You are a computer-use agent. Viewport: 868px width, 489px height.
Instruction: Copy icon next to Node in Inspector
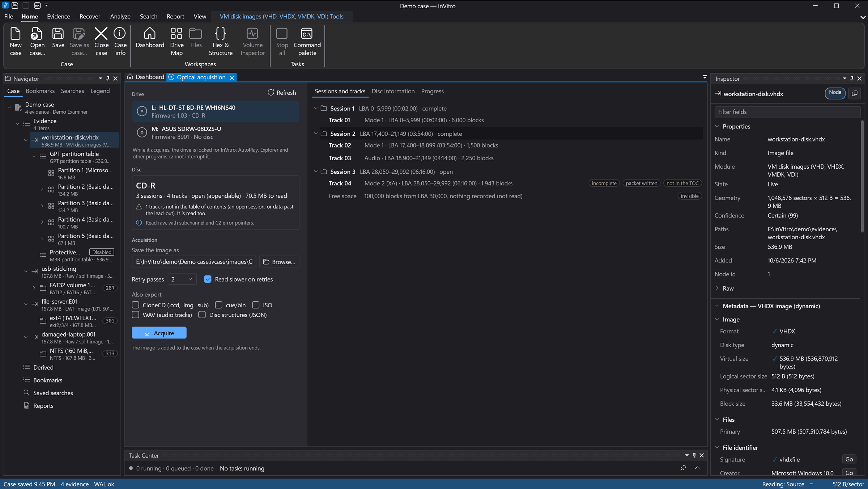pos(855,93)
